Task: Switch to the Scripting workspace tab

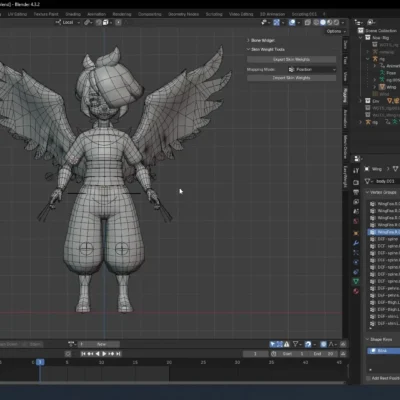Action: [x=214, y=14]
